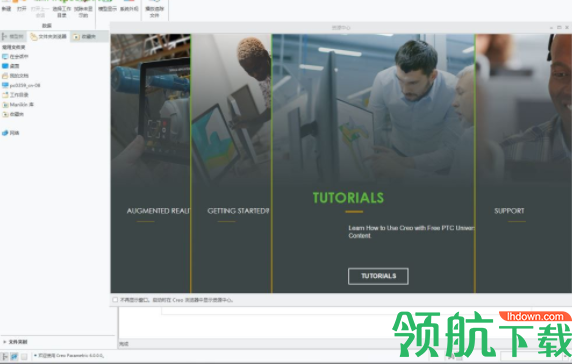Minimize the Resource Center window
Image resolution: width=572 pixels, height=364 pixels.
pyautogui.click(x=551, y=28)
